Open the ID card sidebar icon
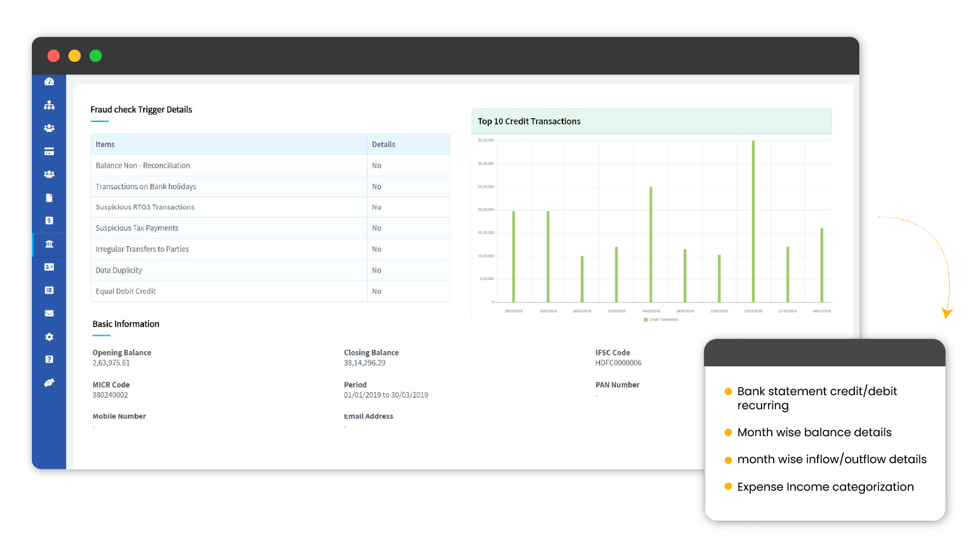This screenshot has width=980, height=552. point(49,267)
